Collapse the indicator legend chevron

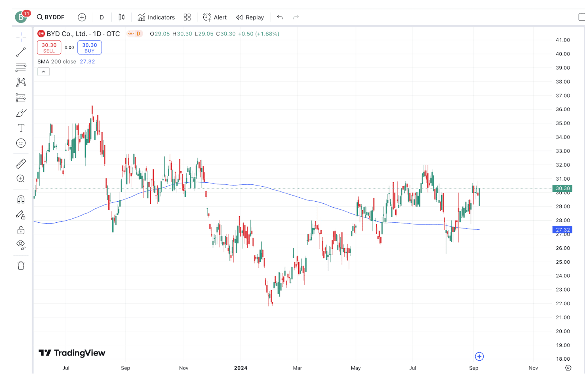(43, 72)
